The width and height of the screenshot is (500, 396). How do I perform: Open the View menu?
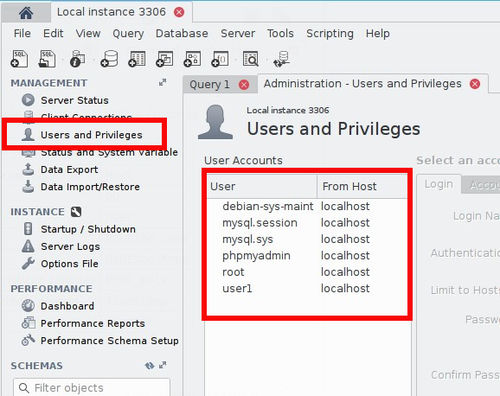click(88, 33)
